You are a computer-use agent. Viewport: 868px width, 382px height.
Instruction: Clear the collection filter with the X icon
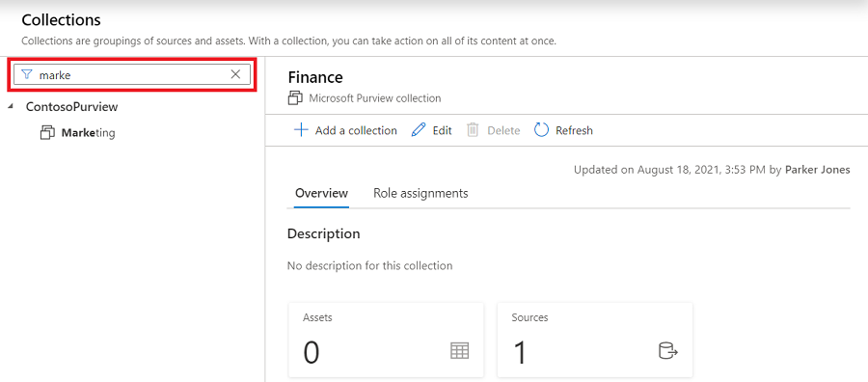235,74
